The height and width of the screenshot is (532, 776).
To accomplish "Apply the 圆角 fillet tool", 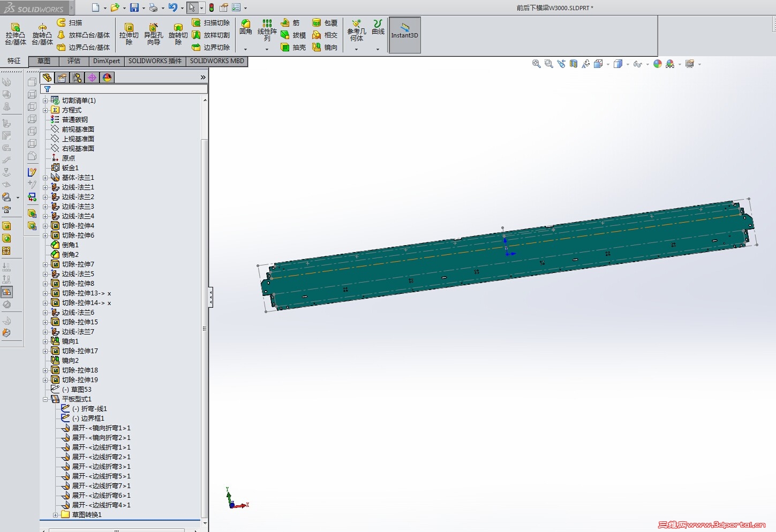I will [246, 28].
